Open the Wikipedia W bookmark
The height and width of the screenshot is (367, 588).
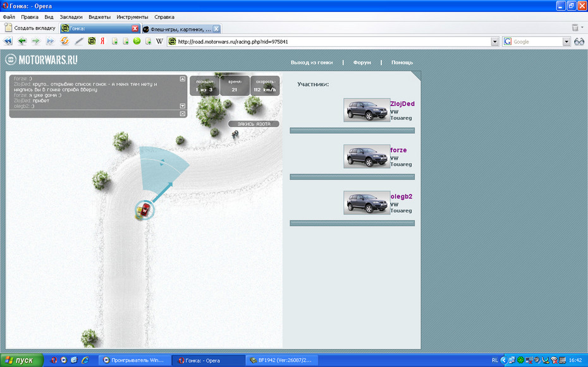coord(159,42)
